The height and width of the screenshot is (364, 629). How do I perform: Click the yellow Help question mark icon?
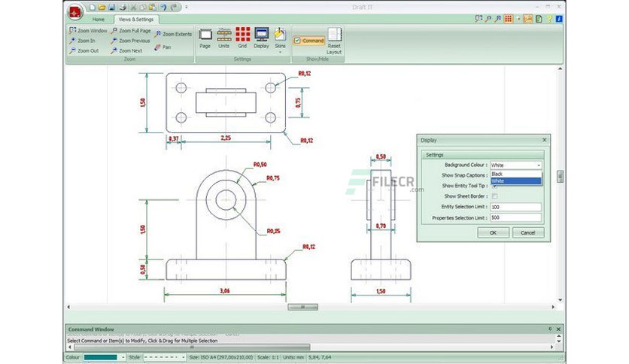click(549, 19)
